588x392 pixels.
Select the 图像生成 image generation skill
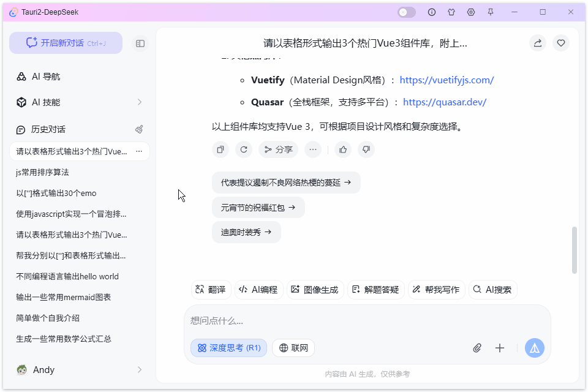coord(315,289)
